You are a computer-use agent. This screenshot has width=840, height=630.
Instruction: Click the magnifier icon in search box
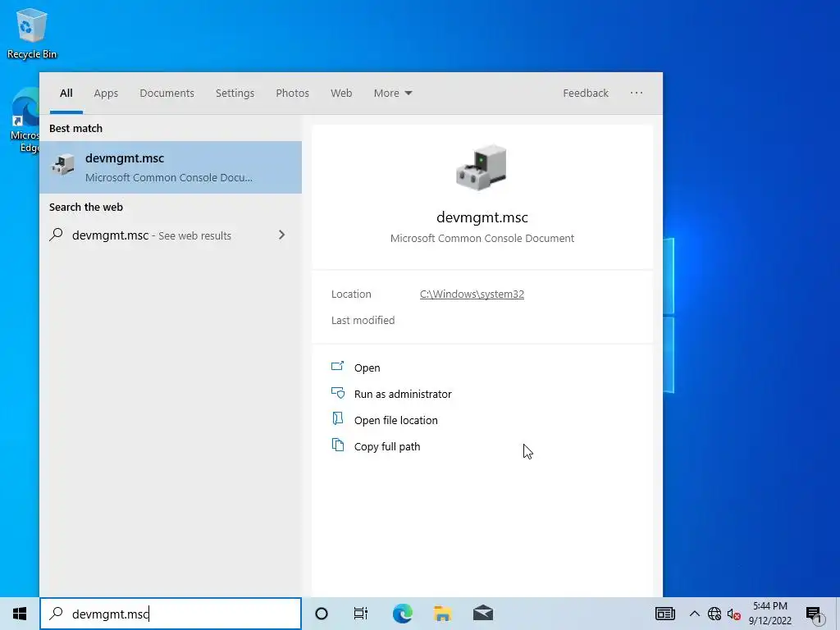click(x=57, y=614)
